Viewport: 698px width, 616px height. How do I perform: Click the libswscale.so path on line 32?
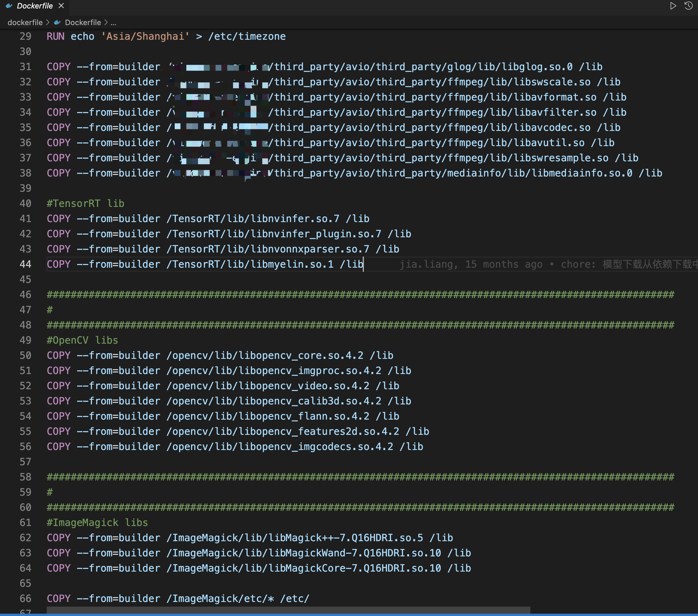[378, 82]
